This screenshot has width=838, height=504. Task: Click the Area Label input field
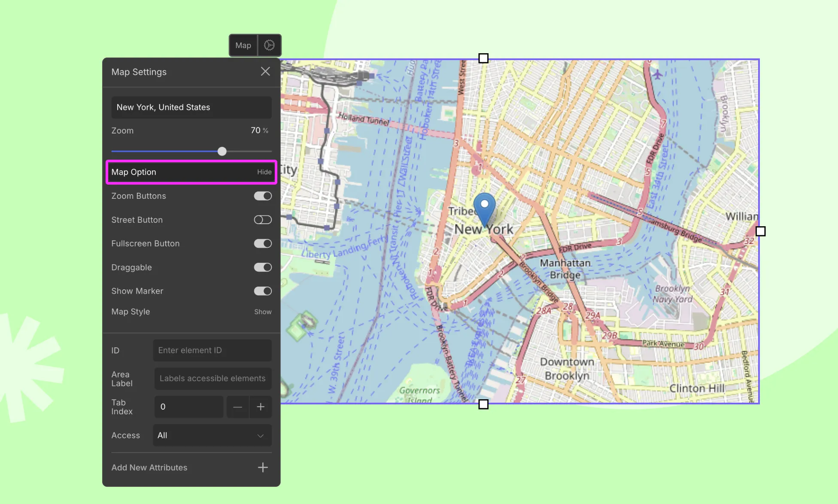coord(213,379)
